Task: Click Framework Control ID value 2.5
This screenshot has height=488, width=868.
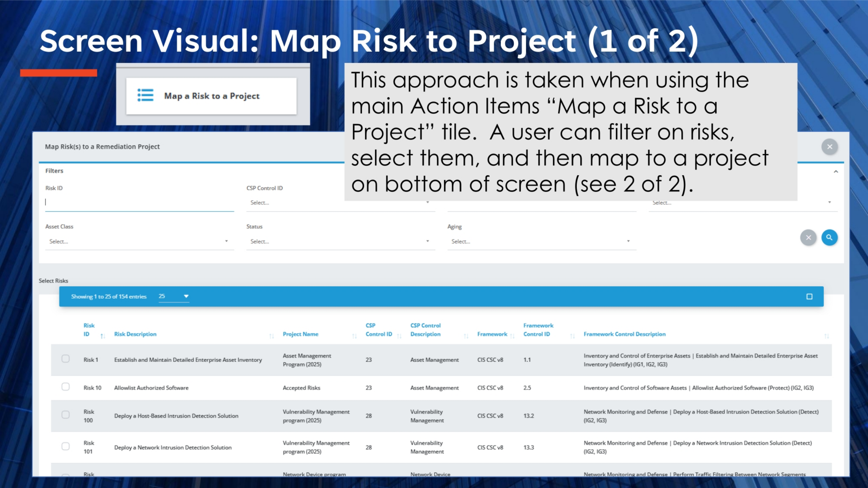Action: [527, 388]
